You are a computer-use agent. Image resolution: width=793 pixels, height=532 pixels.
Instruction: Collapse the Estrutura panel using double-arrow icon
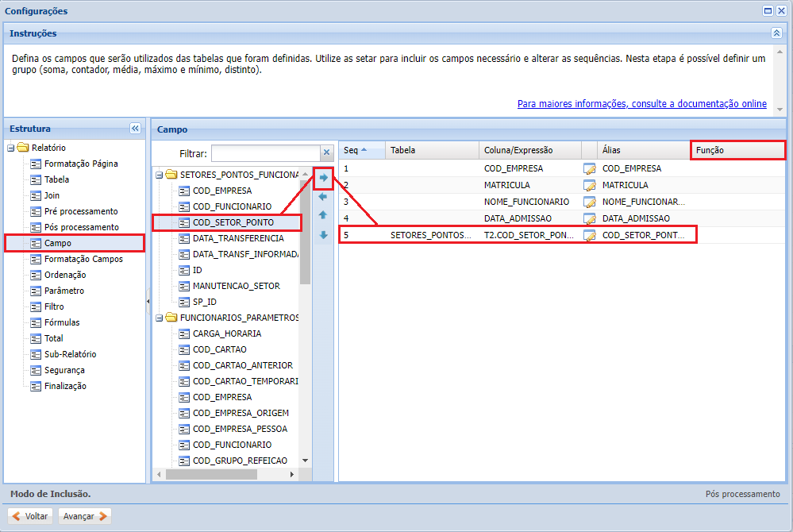coord(135,129)
